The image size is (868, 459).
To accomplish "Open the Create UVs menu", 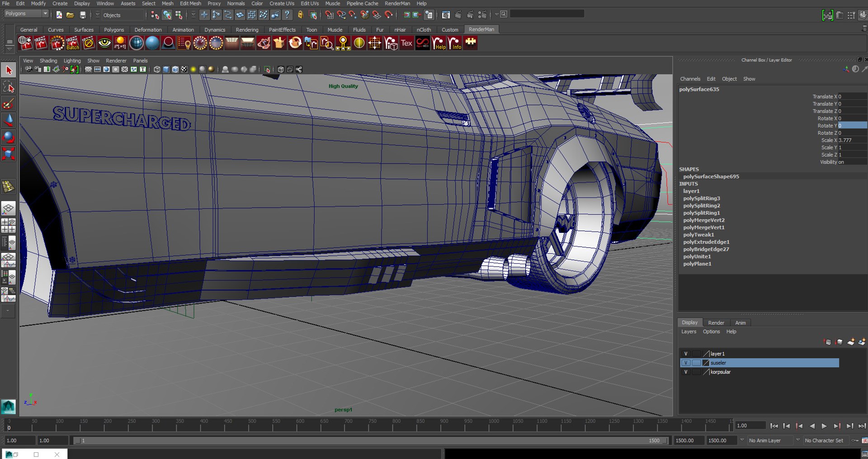I will pyautogui.click(x=282, y=3).
